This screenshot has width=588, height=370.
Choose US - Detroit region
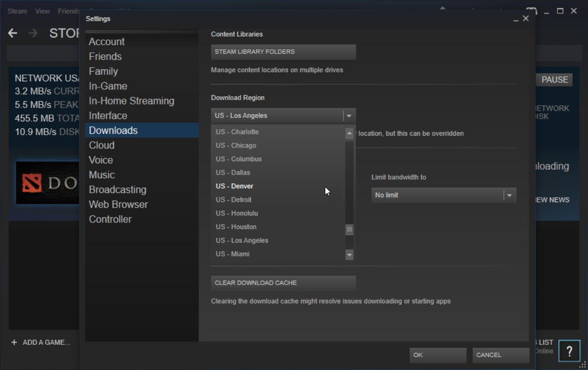coord(278,200)
